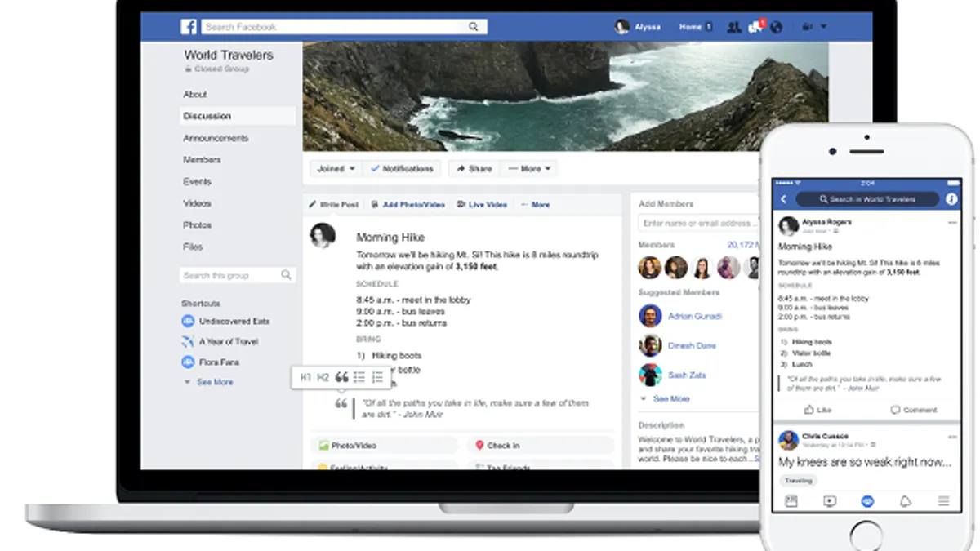Click the Facebook logo on the laptop

click(x=189, y=27)
